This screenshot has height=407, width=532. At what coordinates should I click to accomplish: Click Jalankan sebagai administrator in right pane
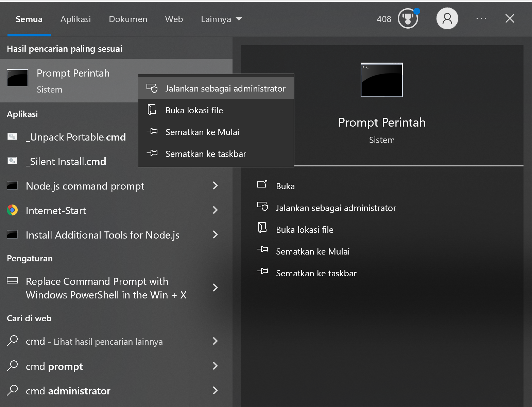coord(336,208)
